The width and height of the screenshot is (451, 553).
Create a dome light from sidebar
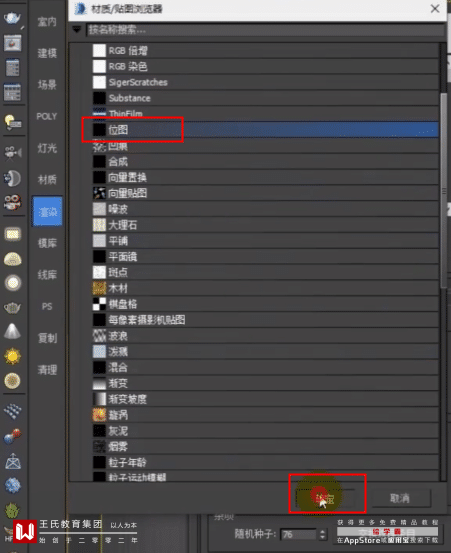(12, 259)
